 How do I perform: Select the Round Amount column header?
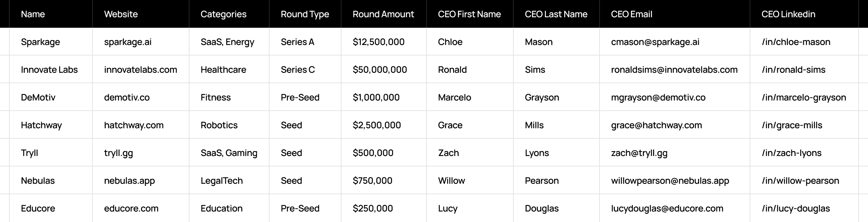[x=384, y=14]
